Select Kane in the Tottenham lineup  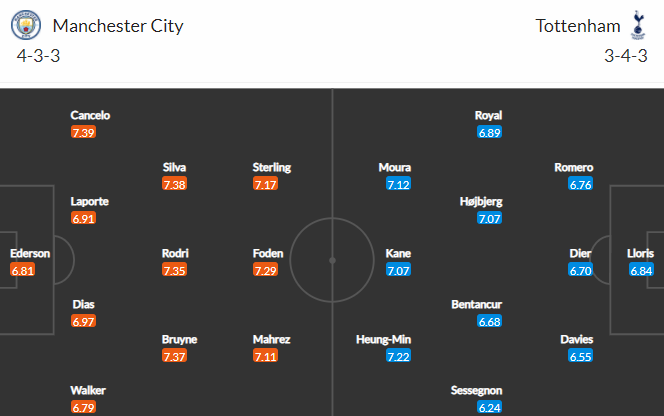click(398, 253)
